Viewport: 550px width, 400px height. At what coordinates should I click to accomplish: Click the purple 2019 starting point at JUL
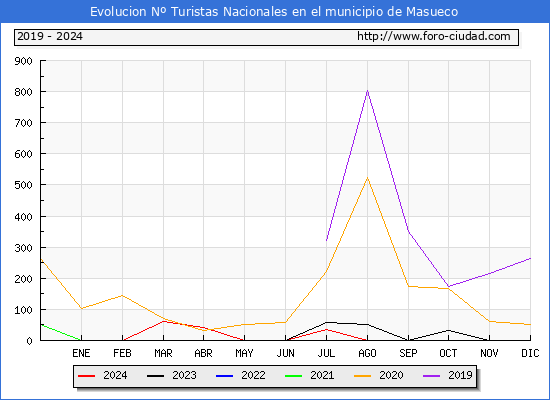tap(327, 240)
